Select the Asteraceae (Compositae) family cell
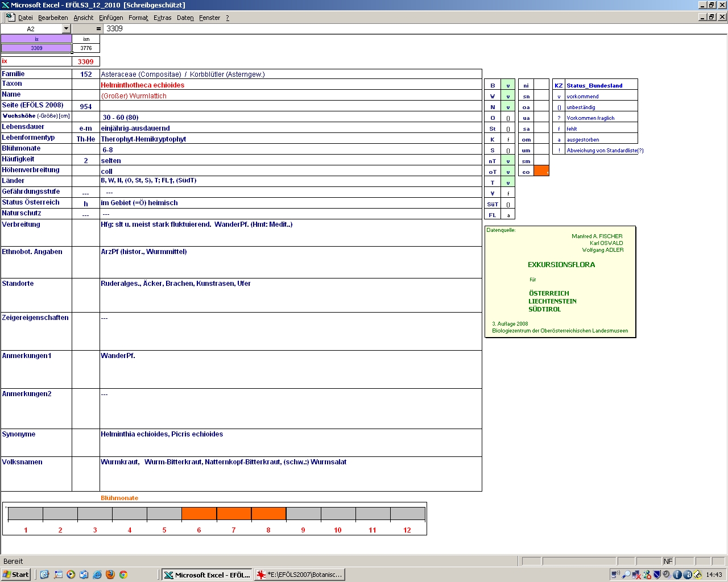This screenshot has height=582, width=728. click(x=291, y=74)
